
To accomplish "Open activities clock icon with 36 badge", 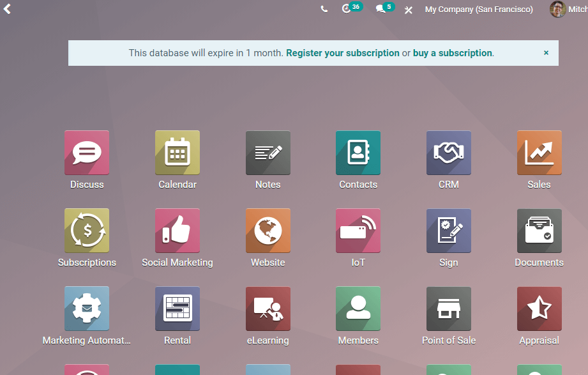I will tap(351, 8).
